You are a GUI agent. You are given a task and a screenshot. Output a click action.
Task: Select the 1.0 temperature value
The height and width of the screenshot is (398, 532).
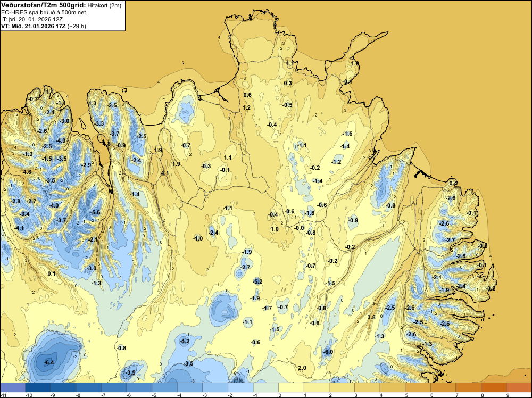[x=275, y=229]
